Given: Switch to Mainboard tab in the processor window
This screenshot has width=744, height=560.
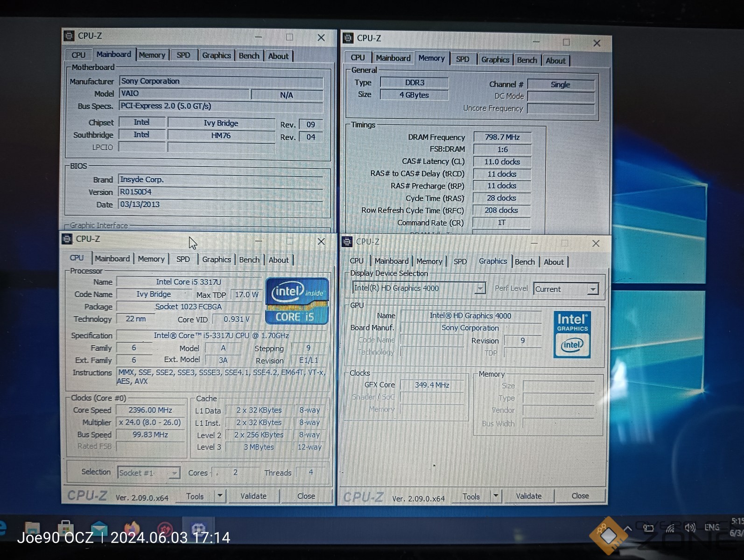Looking at the screenshot, I should pos(112,259).
